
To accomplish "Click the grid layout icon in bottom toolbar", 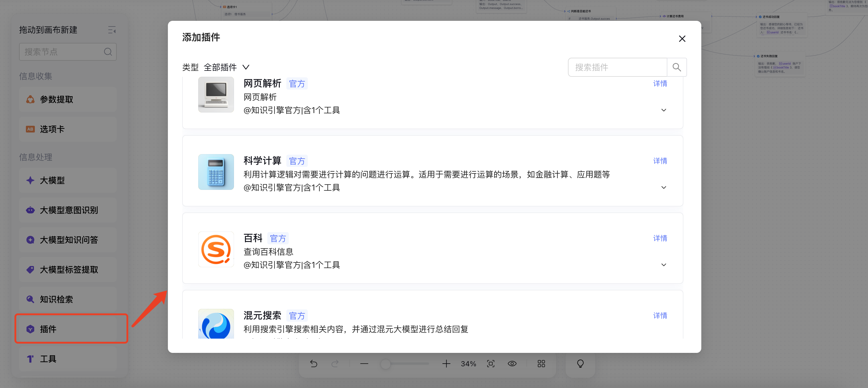I will 541,364.
